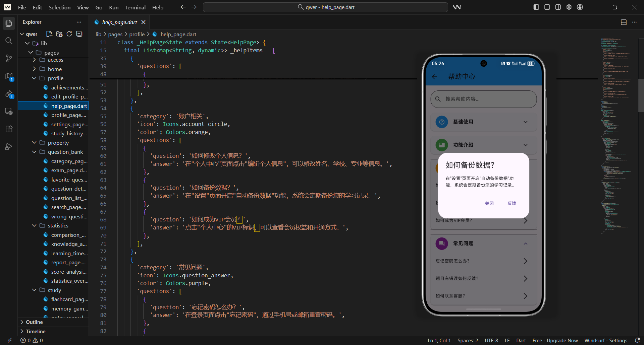Click Free - Upgrade Now in status bar
The width and height of the screenshot is (644, 345).
pos(555,340)
